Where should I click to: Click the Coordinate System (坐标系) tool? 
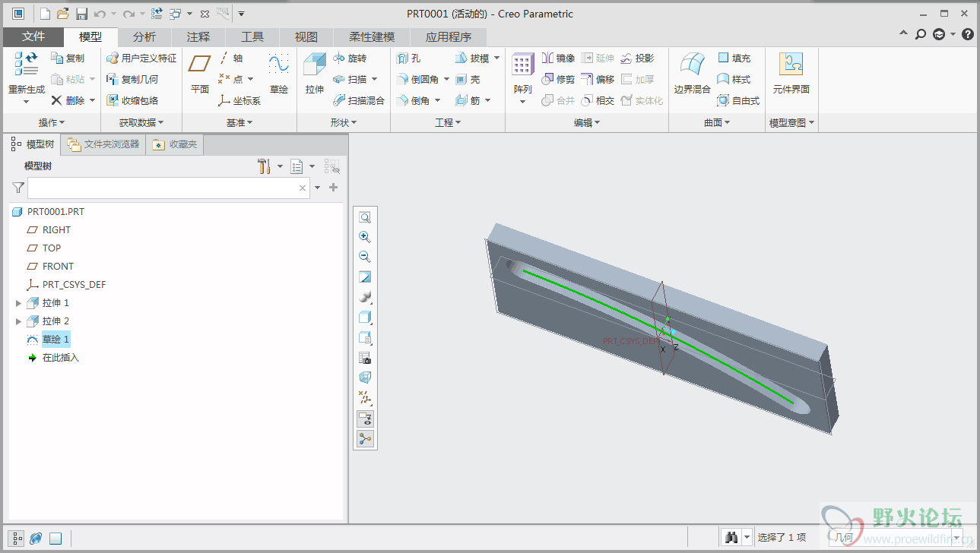point(239,100)
